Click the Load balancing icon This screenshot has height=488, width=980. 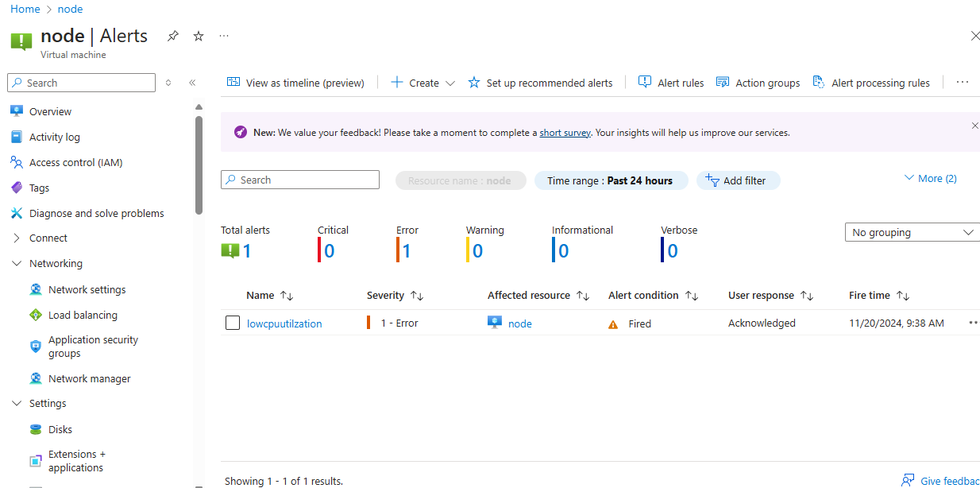[36, 315]
